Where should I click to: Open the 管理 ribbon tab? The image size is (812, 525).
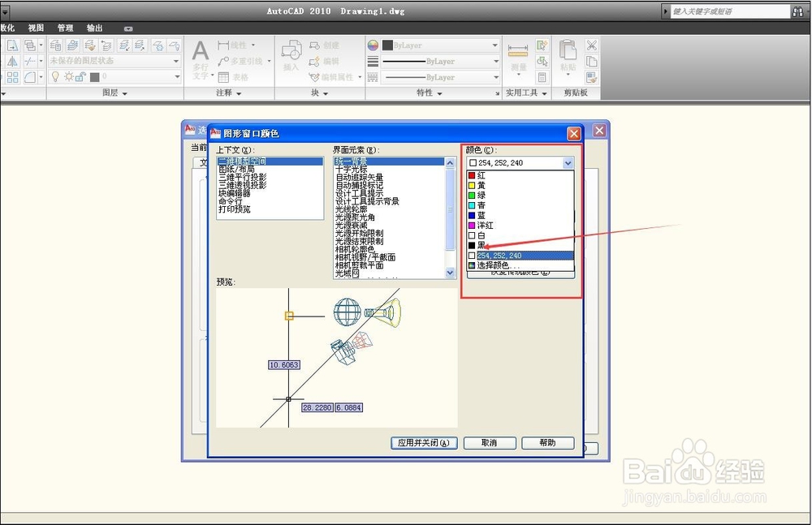(x=65, y=28)
